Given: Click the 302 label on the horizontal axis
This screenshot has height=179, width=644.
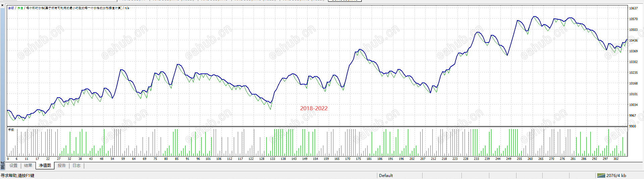Looking at the screenshot, I should (x=616, y=159).
